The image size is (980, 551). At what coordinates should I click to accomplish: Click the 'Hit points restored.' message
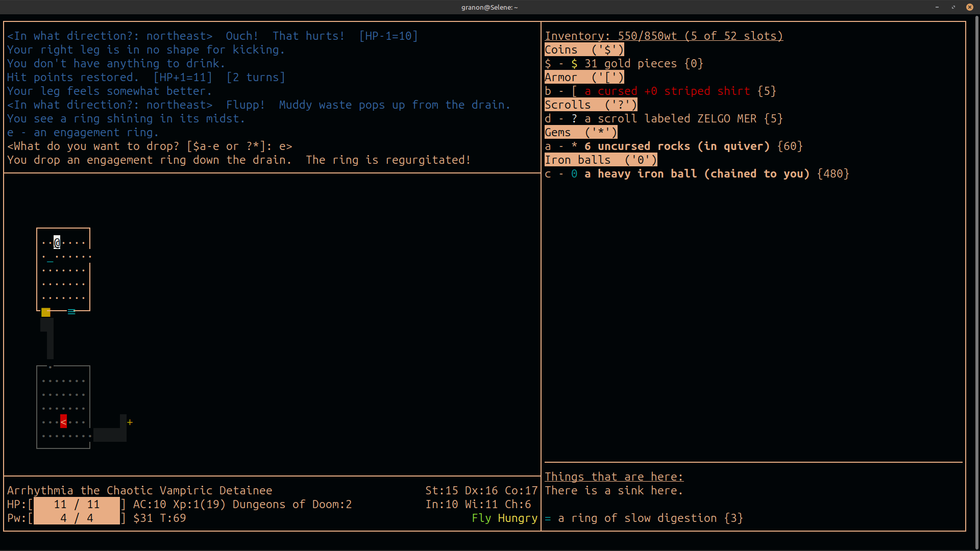pos(73,78)
